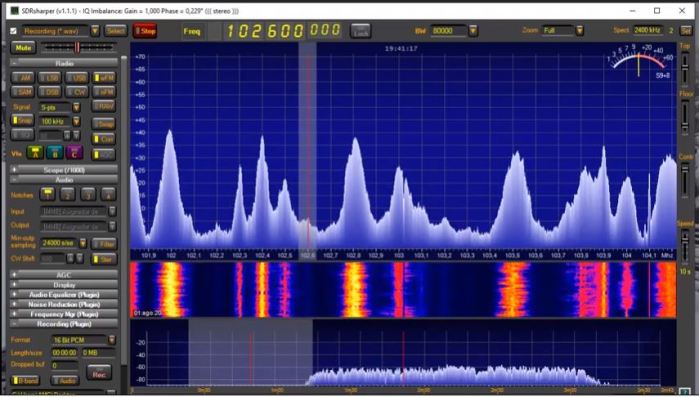Enable notch filter 2
The image size is (699, 397).
(x=68, y=194)
